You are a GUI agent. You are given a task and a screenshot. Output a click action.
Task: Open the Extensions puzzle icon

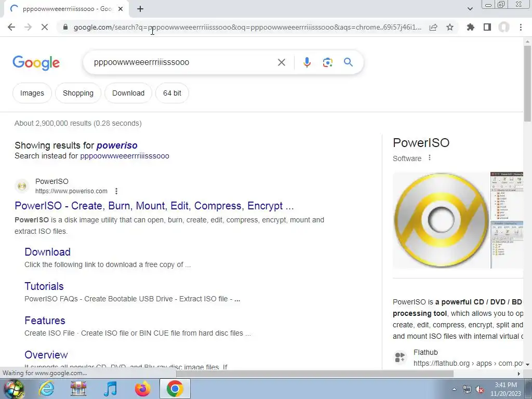(x=470, y=27)
